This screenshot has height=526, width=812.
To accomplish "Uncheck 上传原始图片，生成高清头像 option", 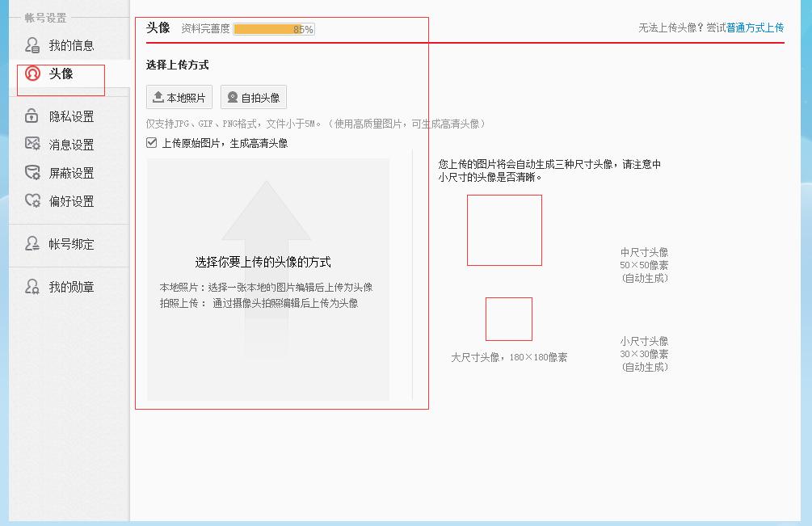I will click(x=152, y=142).
